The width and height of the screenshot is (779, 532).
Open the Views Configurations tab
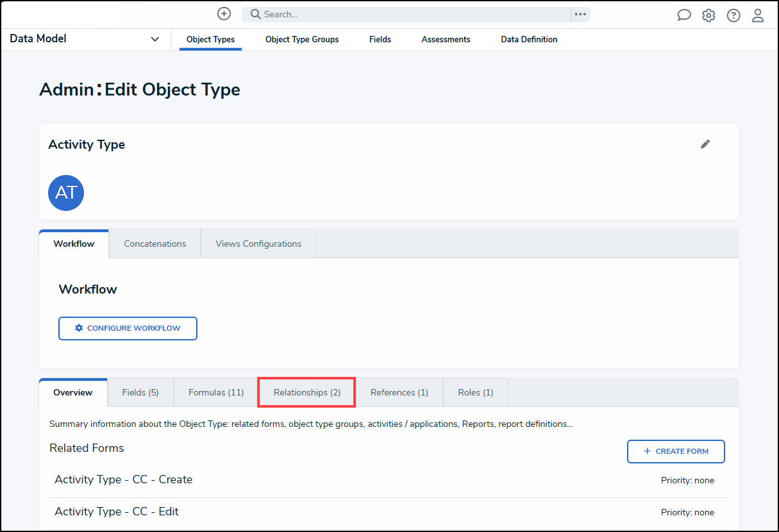click(x=258, y=244)
